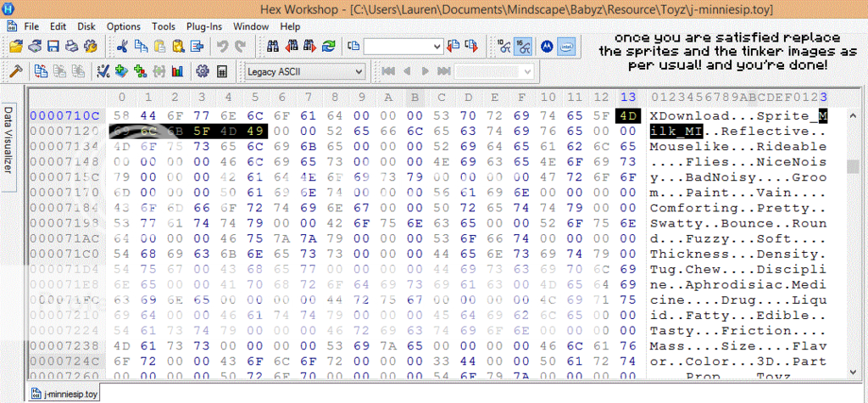
Task: Click the document icon in the menu bar
Action: tap(11, 26)
